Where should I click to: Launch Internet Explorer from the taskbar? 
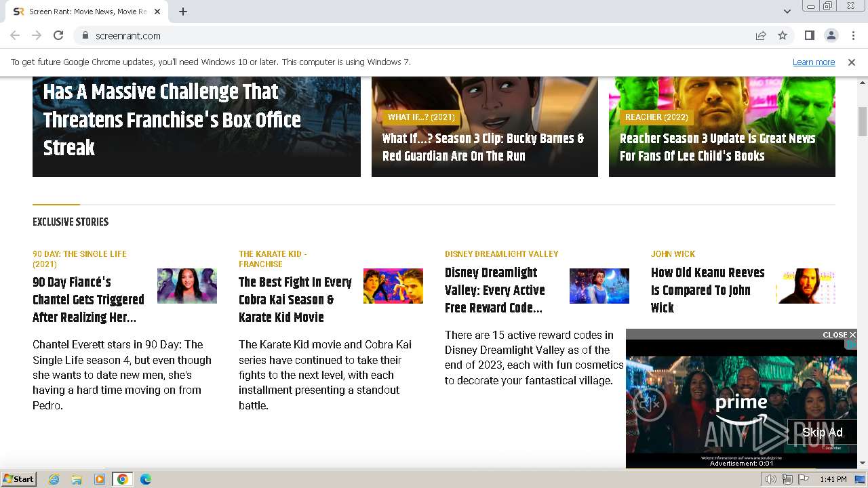coord(54,479)
